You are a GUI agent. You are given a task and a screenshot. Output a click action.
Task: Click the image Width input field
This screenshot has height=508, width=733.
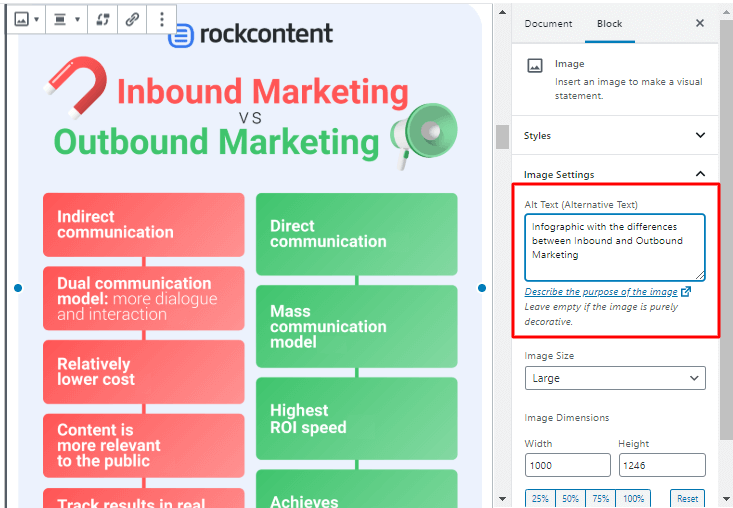click(567, 465)
